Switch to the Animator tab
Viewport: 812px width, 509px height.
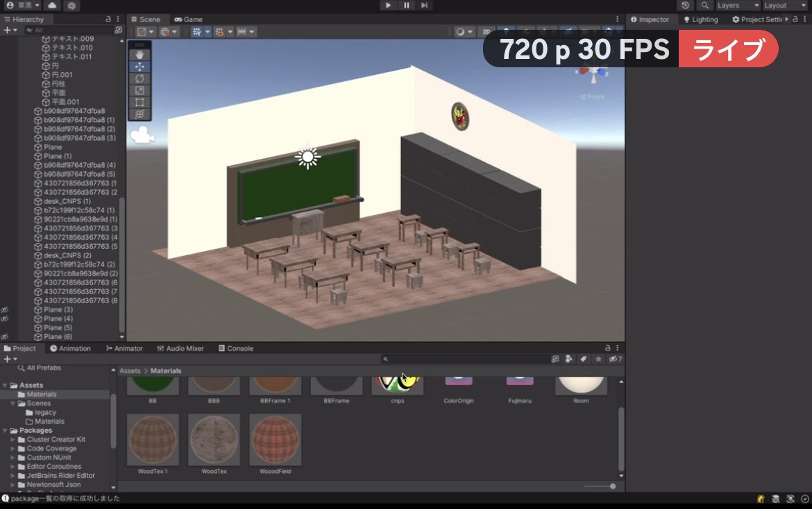click(x=124, y=348)
